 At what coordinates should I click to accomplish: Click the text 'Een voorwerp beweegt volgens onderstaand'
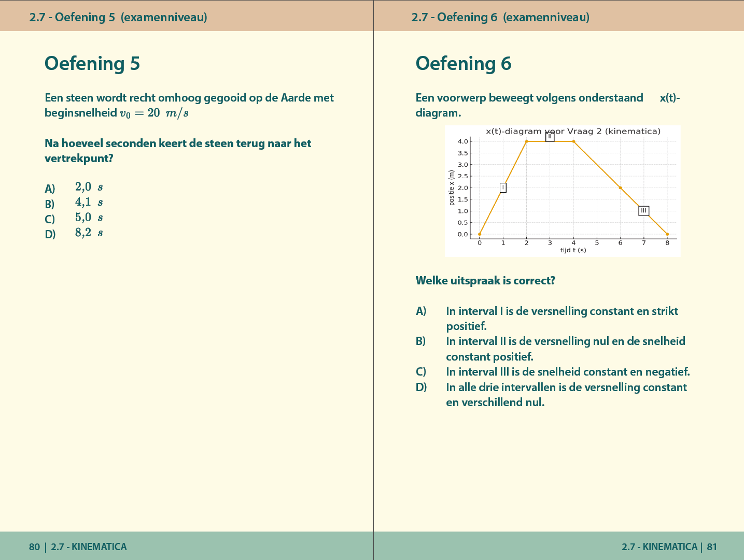click(x=529, y=98)
